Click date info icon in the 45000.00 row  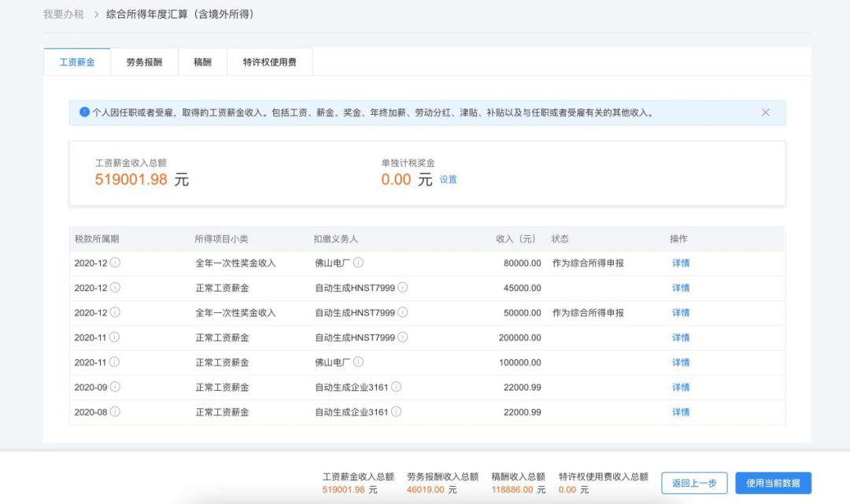pos(115,288)
